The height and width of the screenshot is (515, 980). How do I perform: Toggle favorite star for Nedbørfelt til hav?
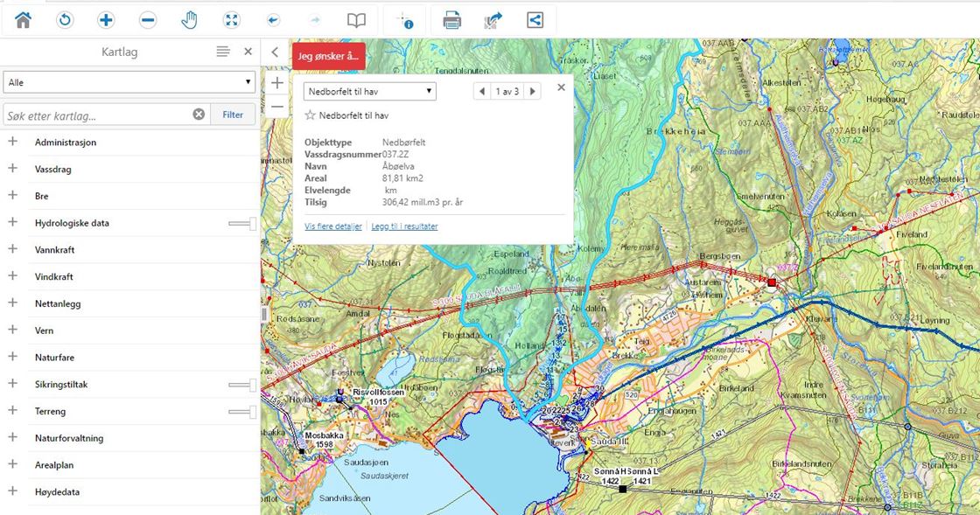310,115
